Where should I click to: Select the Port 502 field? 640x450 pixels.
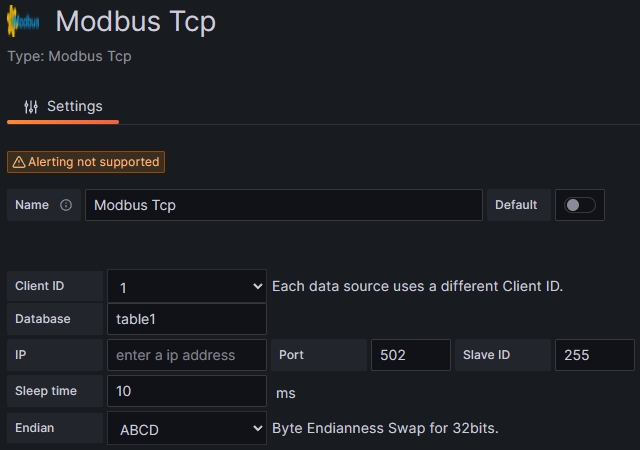click(410, 355)
